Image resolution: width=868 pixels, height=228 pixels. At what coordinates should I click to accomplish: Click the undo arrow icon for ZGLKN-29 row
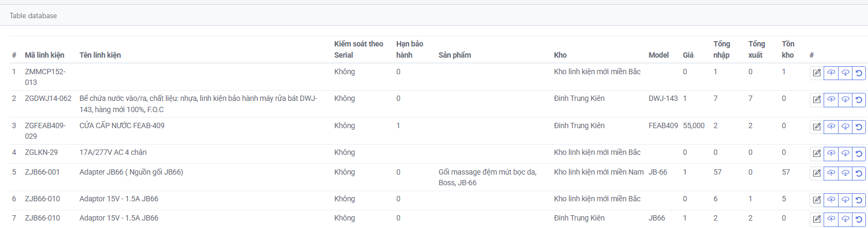click(859, 153)
